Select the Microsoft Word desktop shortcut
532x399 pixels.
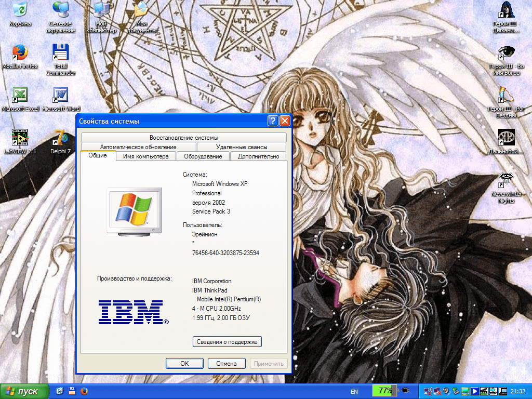coord(61,96)
